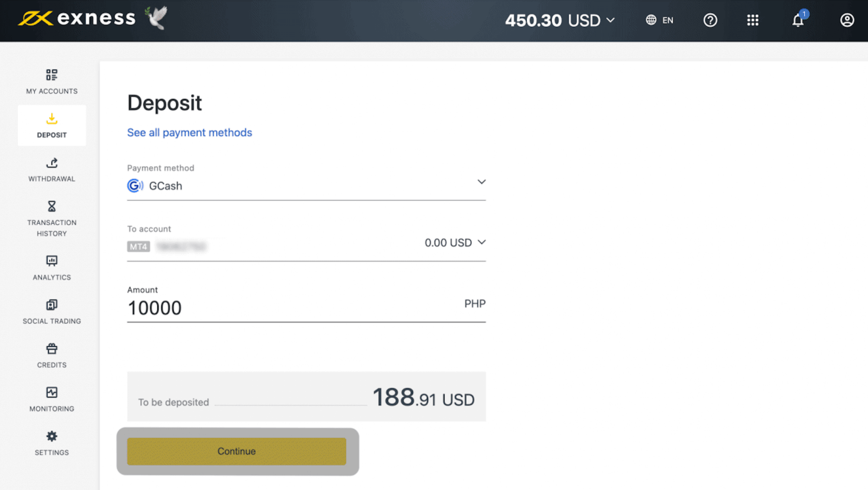Open the user profile icon
868x490 pixels.
(x=847, y=21)
